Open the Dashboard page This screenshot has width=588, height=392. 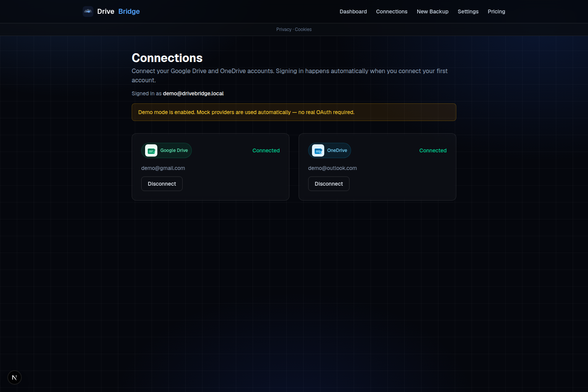tap(353, 11)
